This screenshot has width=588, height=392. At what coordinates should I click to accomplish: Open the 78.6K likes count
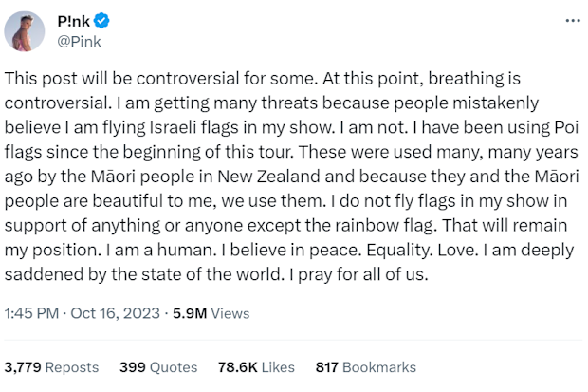(238, 367)
